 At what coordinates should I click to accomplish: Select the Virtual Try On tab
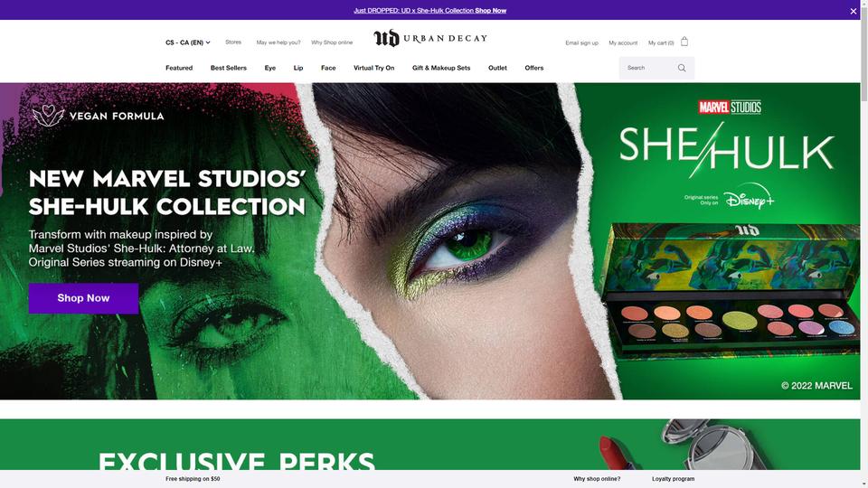click(373, 68)
